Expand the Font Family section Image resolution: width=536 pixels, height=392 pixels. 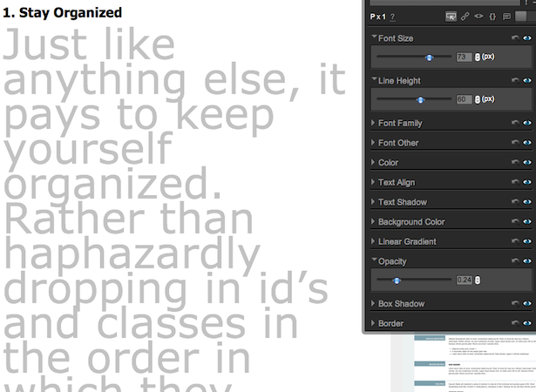coord(400,123)
